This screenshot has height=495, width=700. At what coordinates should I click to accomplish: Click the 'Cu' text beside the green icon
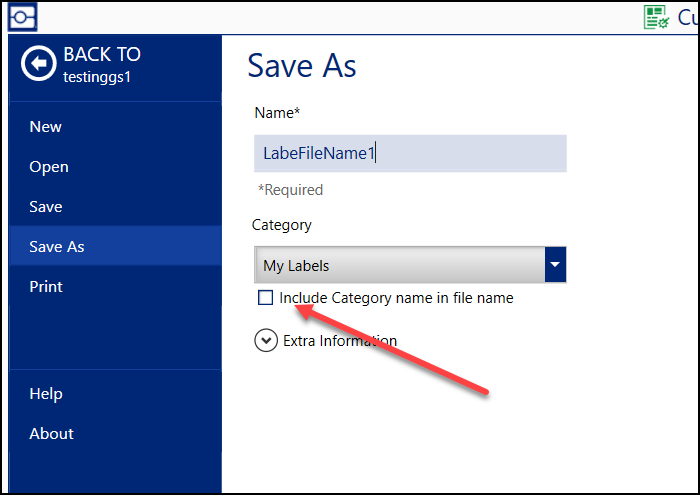point(688,17)
